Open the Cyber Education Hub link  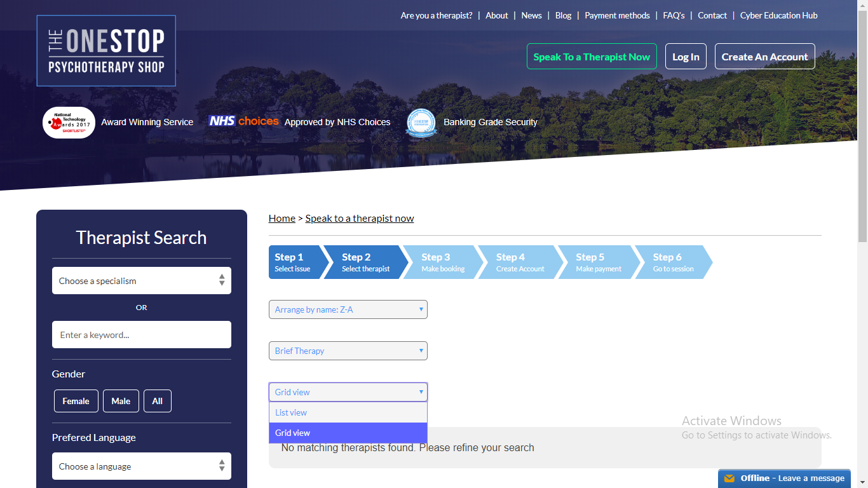pyautogui.click(x=778, y=15)
